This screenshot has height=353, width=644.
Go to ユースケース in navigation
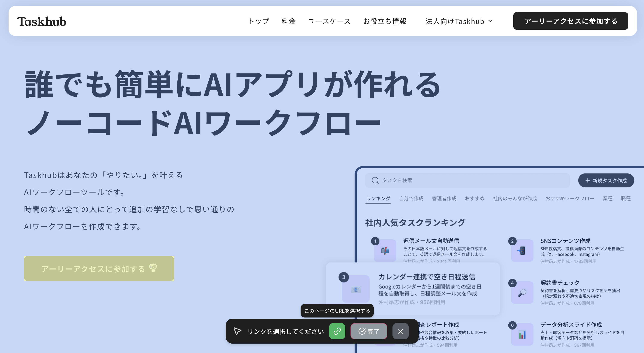[329, 21]
